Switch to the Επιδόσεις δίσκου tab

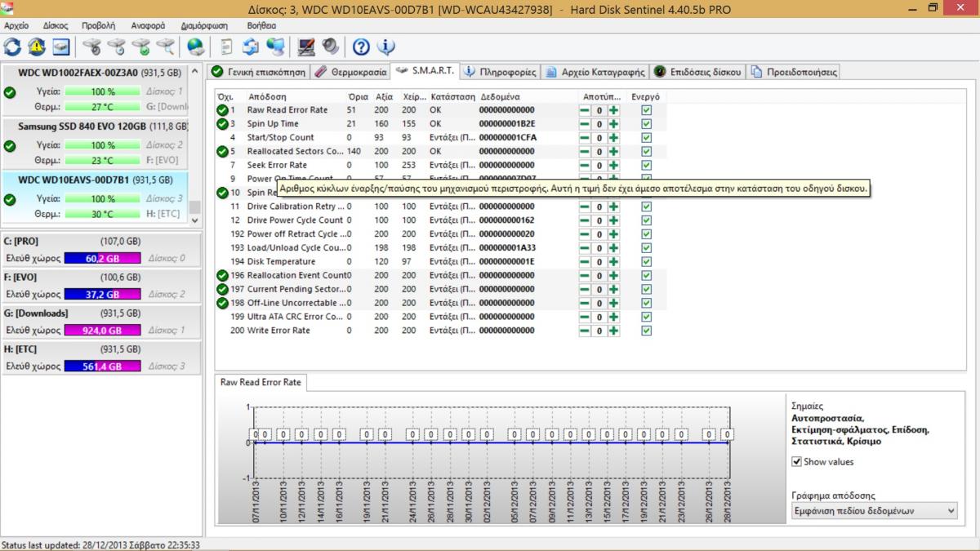698,72
